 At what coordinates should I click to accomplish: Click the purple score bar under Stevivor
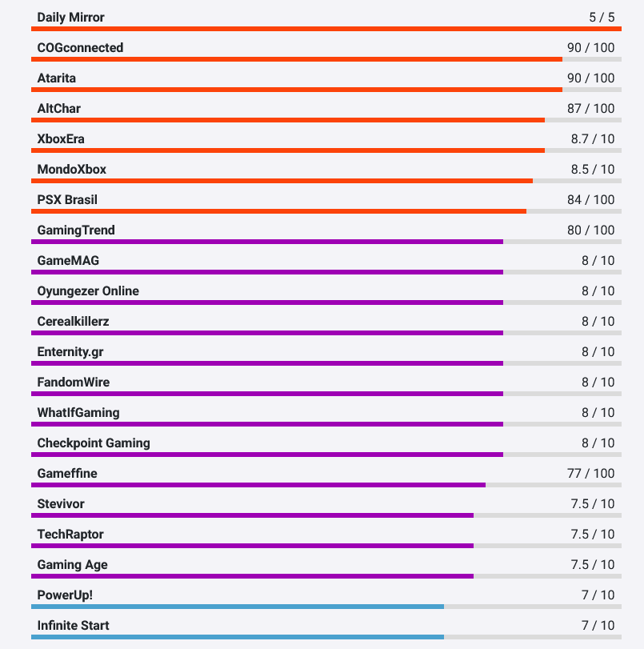click(252, 515)
